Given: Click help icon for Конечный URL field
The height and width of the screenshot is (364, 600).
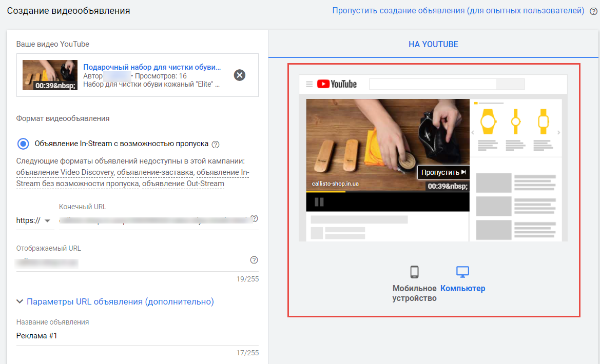Looking at the screenshot, I should 254,219.
